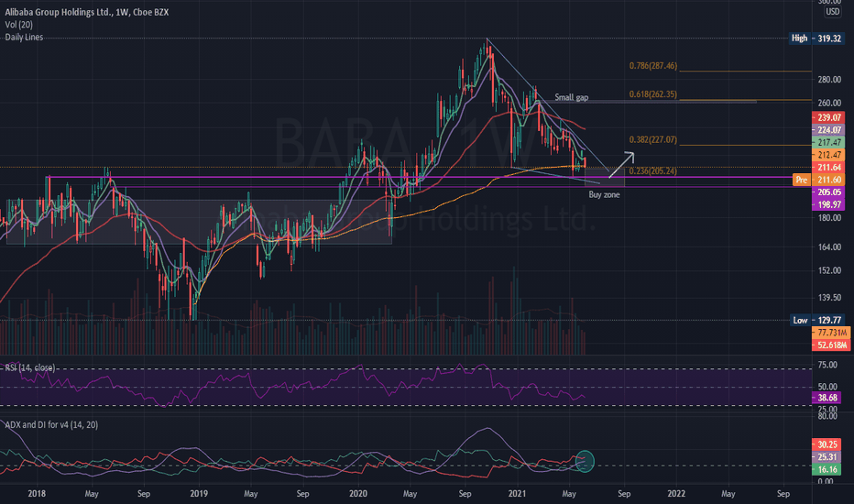Click the 260.00 price axis label

(829, 103)
